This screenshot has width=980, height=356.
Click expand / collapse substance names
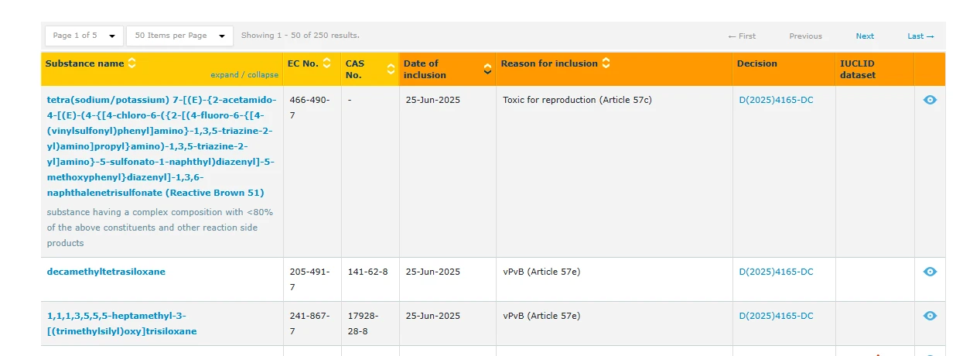pos(244,75)
